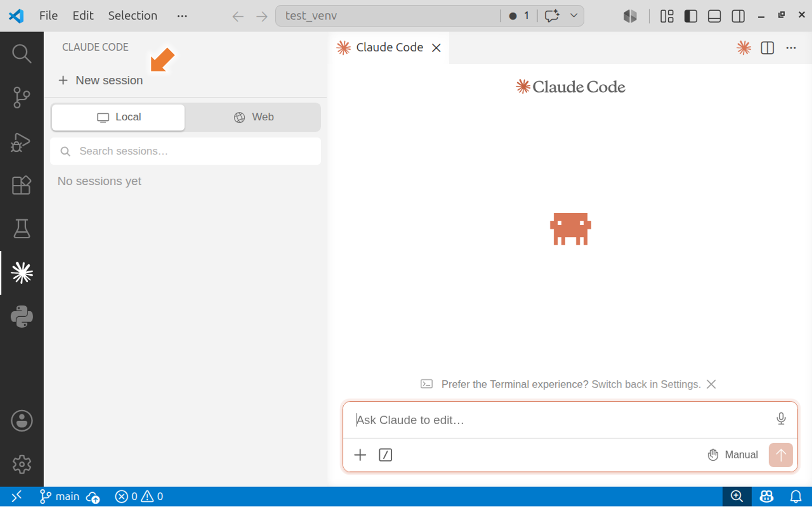Publish to cloud from status bar

pos(93,497)
